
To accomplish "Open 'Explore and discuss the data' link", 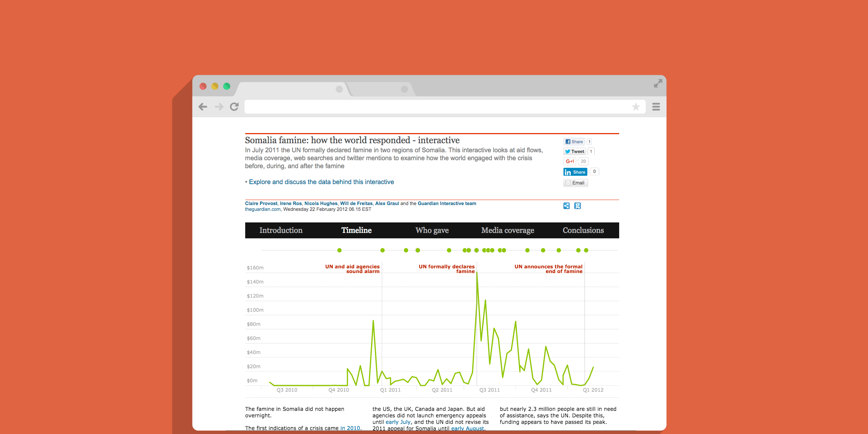I will [x=322, y=182].
